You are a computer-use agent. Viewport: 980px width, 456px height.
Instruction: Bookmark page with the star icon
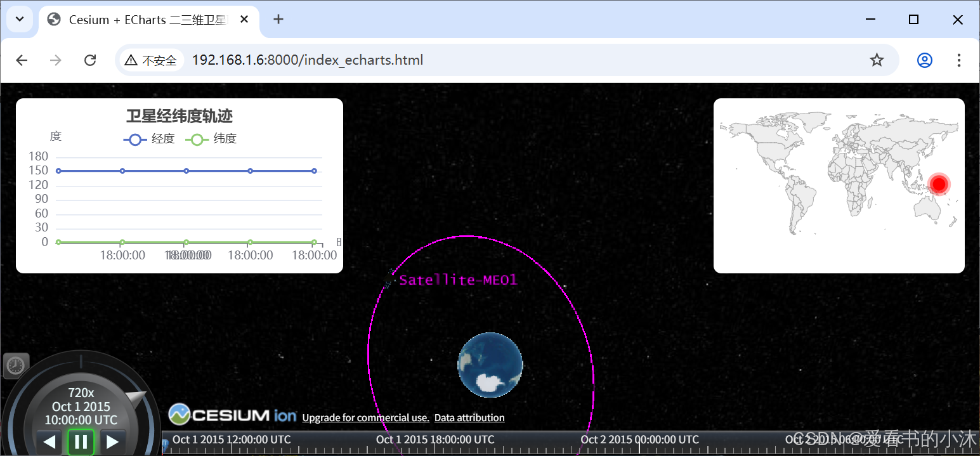(x=877, y=60)
